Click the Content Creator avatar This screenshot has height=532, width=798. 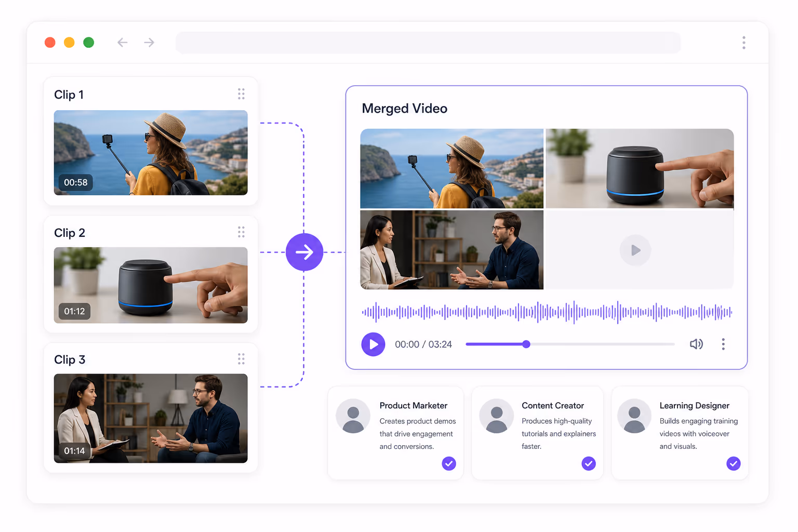(497, 416)
